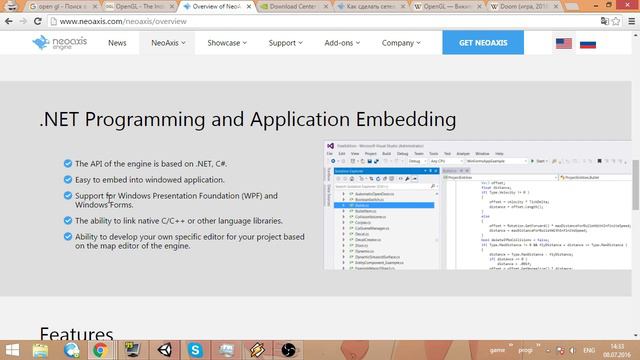
Task: Switch site language to Russian flag
Action: (588, 44)
